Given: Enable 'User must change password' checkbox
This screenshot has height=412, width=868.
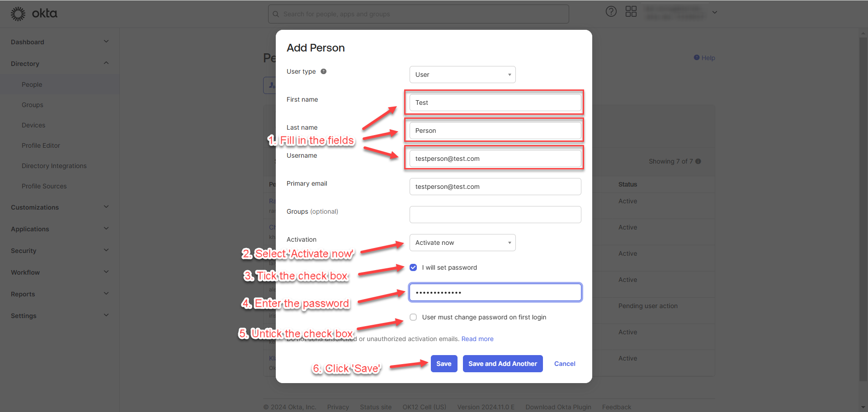Looking at the screenshot, I should point(413,317).
